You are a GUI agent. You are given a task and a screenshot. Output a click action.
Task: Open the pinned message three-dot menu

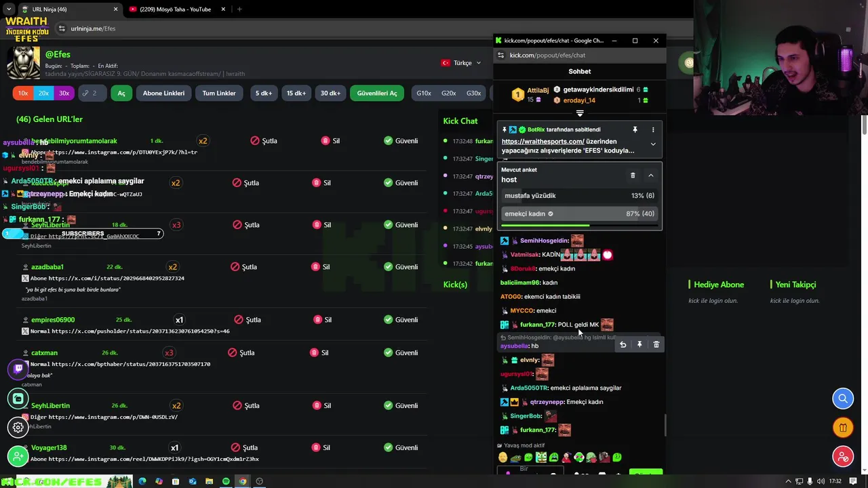pos(653,129)
